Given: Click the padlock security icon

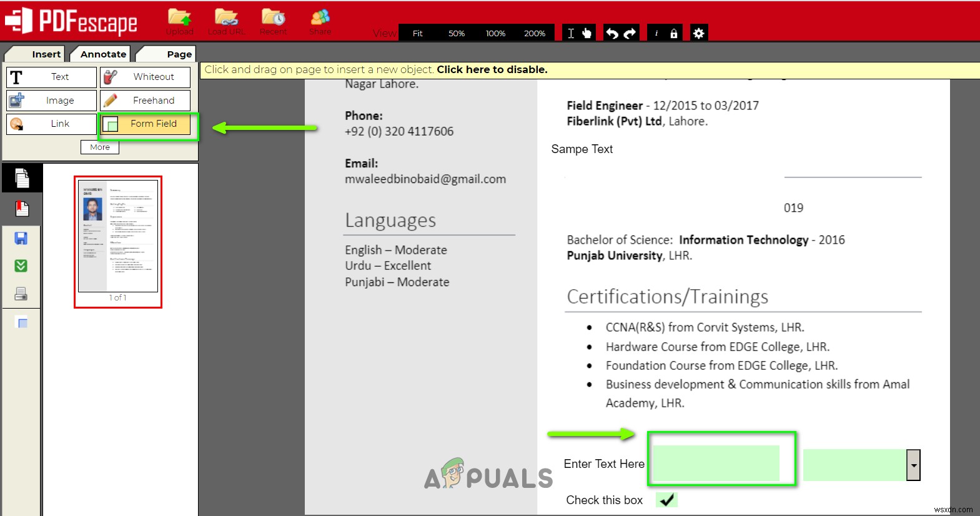Looking at the screenshot, I should tap(673, 33).
